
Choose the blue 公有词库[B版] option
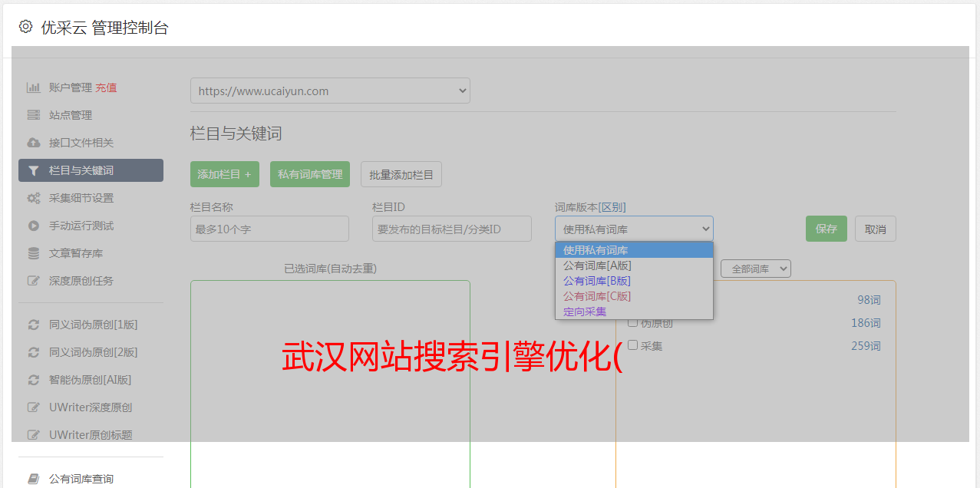[634, 281]
